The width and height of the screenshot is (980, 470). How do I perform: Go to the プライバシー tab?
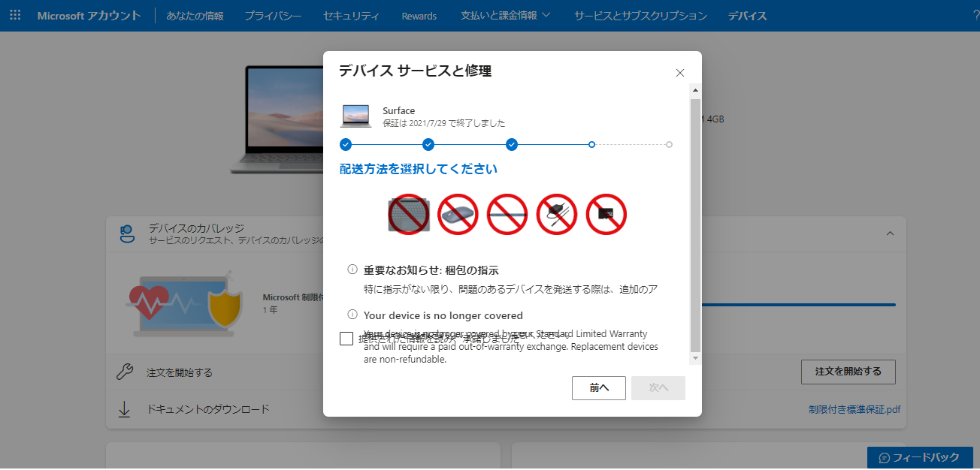coord(273,16)
